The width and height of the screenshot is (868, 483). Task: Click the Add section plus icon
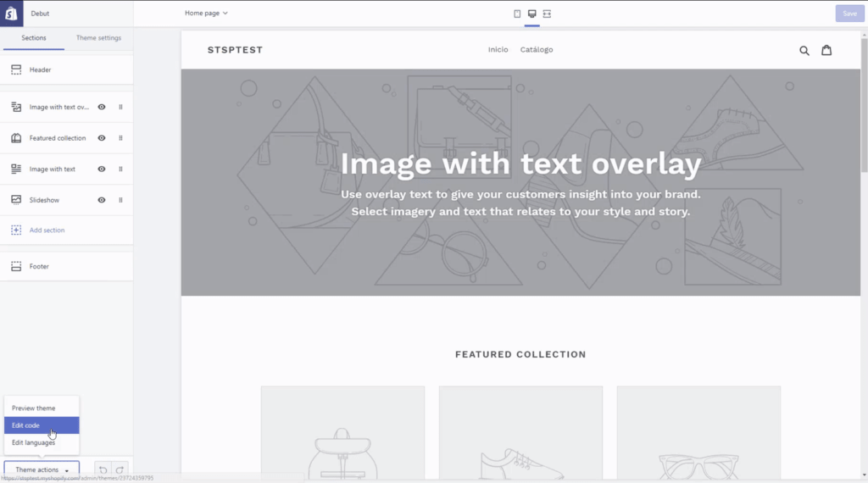(x=16, y=230)
